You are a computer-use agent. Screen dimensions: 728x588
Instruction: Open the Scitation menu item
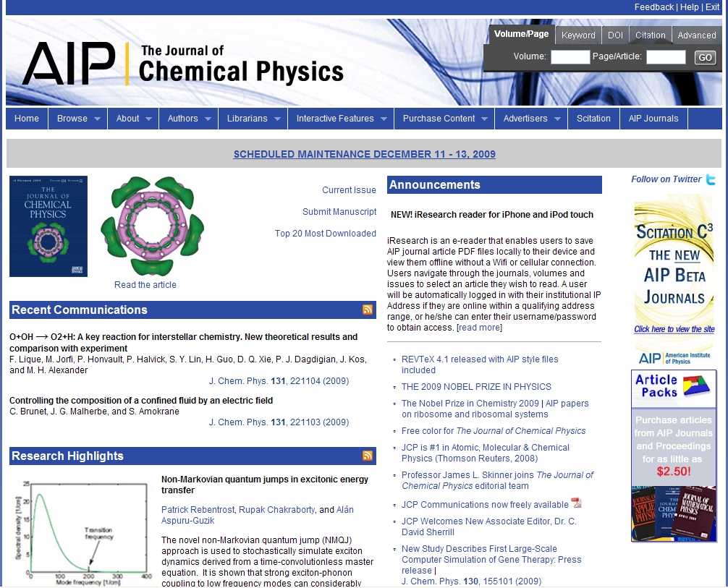(593, 119)
